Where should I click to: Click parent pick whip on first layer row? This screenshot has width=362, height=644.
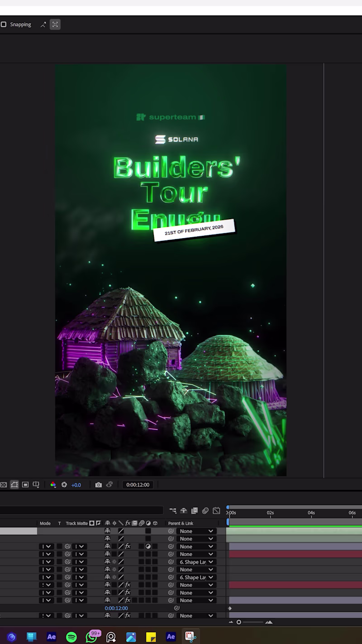pyautogui.click(x=171, y=531)
